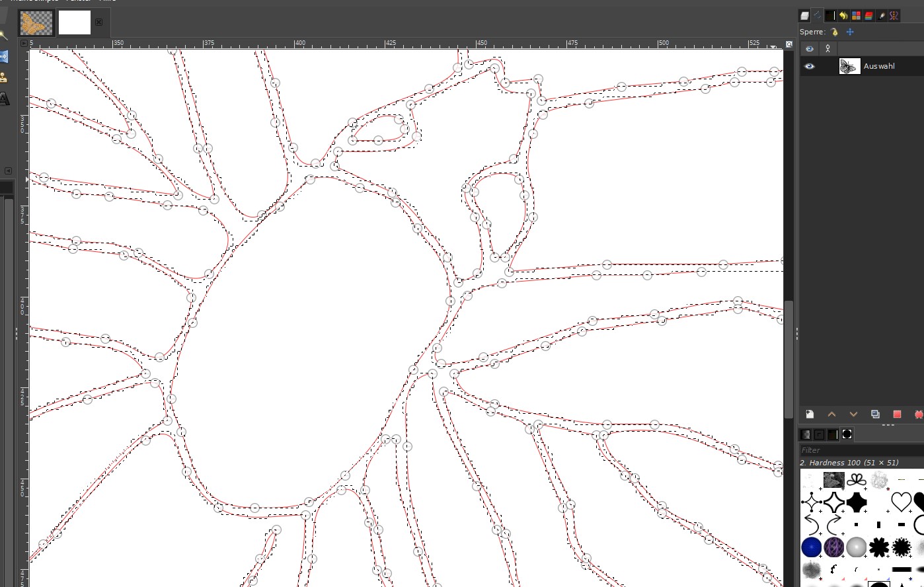Focus the brush Filter field
The width and height of the screenshot is (924, 587).
point(861,450)
